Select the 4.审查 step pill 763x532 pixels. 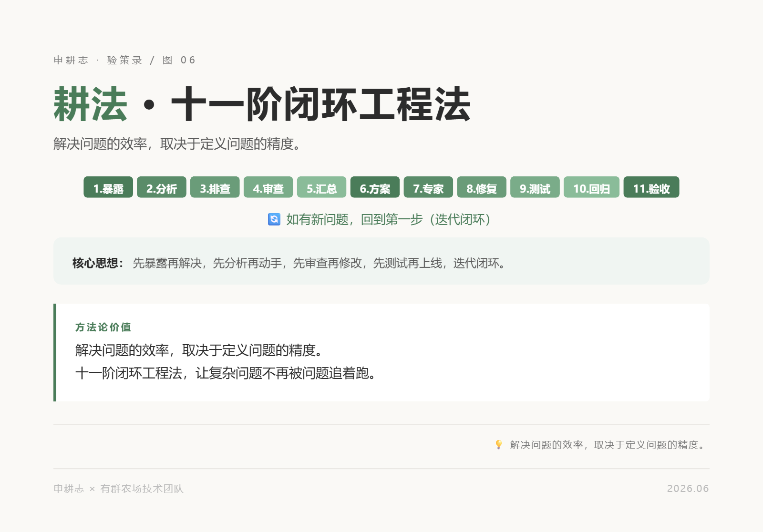pyautogui.click(x=268, y=187)
